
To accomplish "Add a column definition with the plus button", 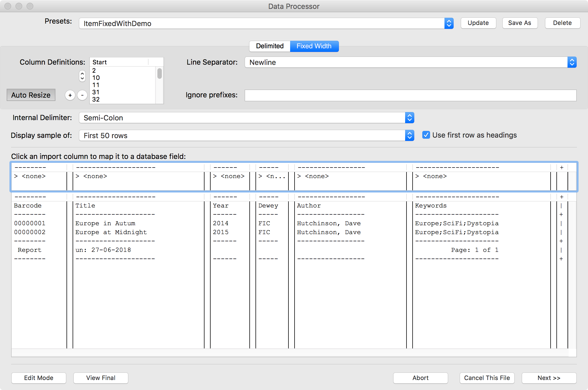I will click(70, 95).
